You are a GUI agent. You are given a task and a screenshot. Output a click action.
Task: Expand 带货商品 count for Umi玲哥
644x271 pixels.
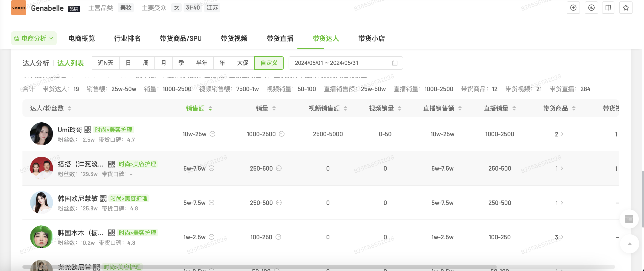point(559,134)
